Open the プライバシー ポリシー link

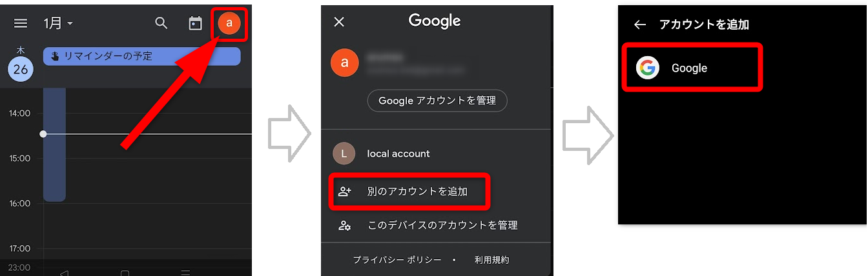pos(397,260)
